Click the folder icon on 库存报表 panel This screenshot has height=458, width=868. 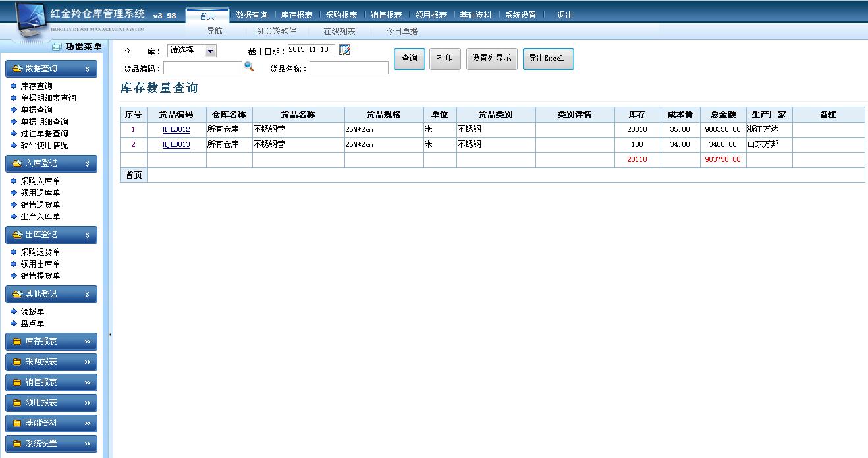pyautogui.click(x=17, y=342)
